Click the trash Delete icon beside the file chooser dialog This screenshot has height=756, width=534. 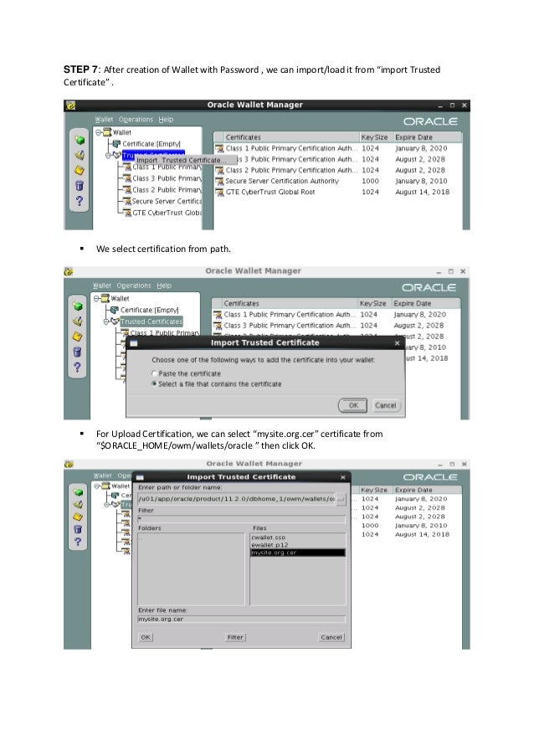tap(78, 529)
